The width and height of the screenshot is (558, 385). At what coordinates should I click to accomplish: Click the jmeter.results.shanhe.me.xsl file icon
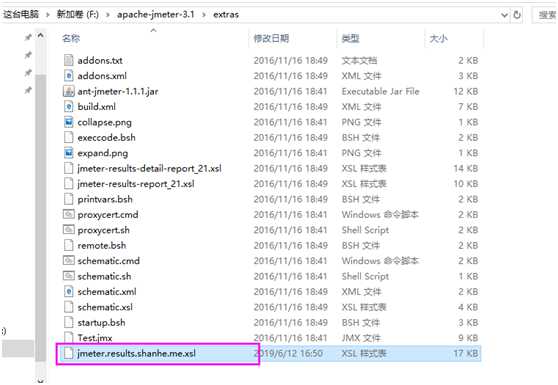pyautogui.click(x=68, y=353)
